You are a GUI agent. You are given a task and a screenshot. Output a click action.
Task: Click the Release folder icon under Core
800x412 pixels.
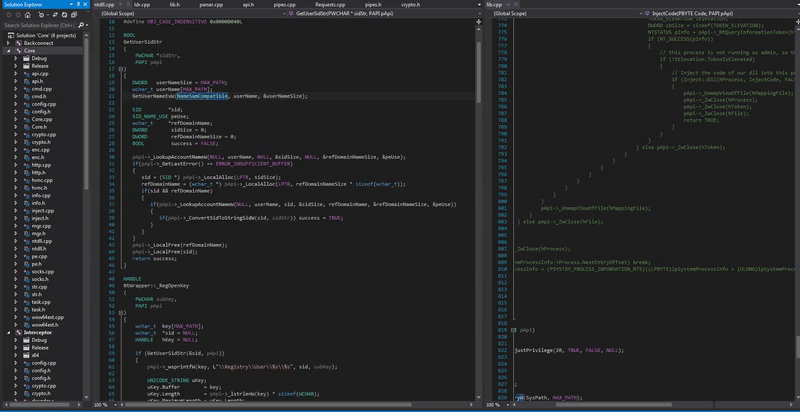[x=25, y=65]
